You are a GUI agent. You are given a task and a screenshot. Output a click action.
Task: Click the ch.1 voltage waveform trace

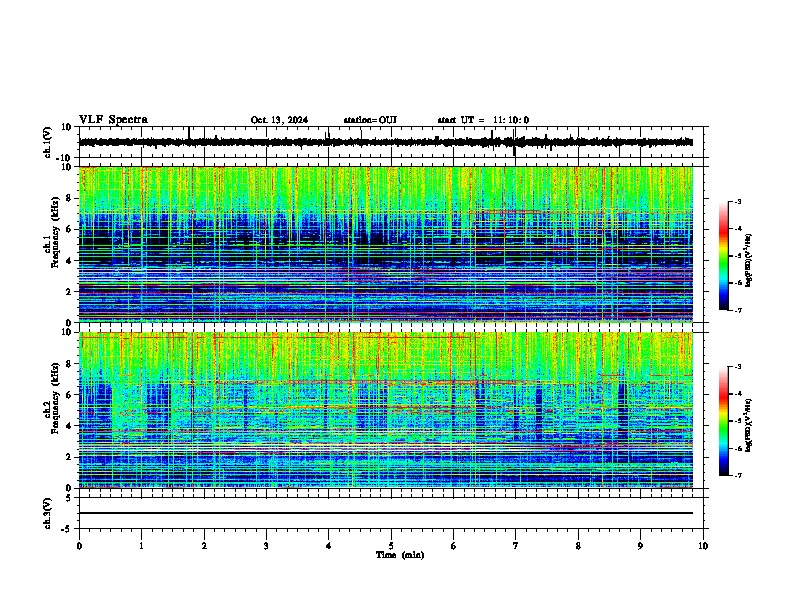[x=385, y=142]
